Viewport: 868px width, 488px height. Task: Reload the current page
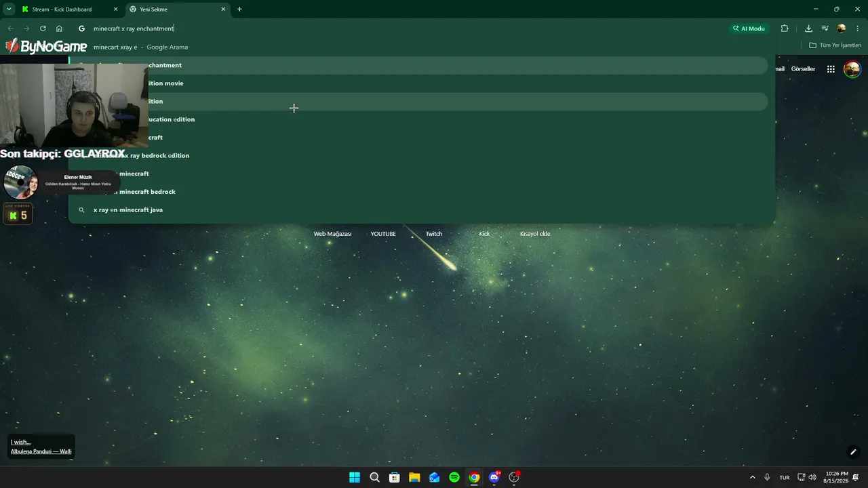(x=43, y=28)
